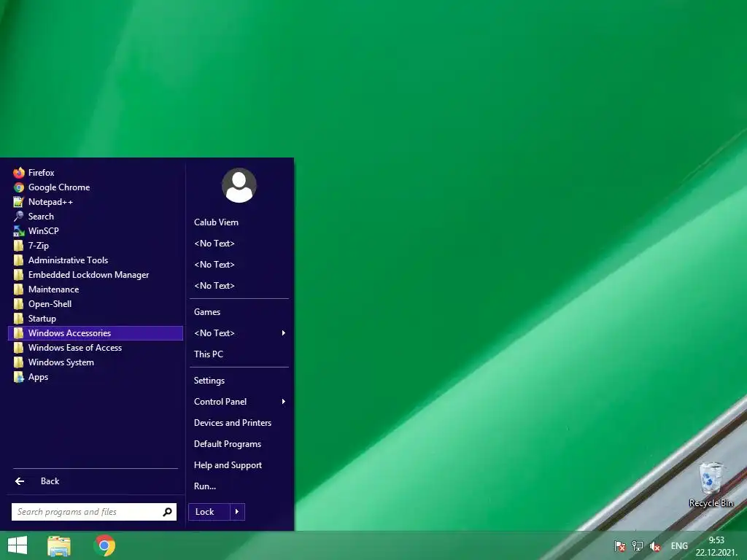This screenshot has height=560, width=747.
Task: Click the network status tray icon
Action: [x=638, y=546]
